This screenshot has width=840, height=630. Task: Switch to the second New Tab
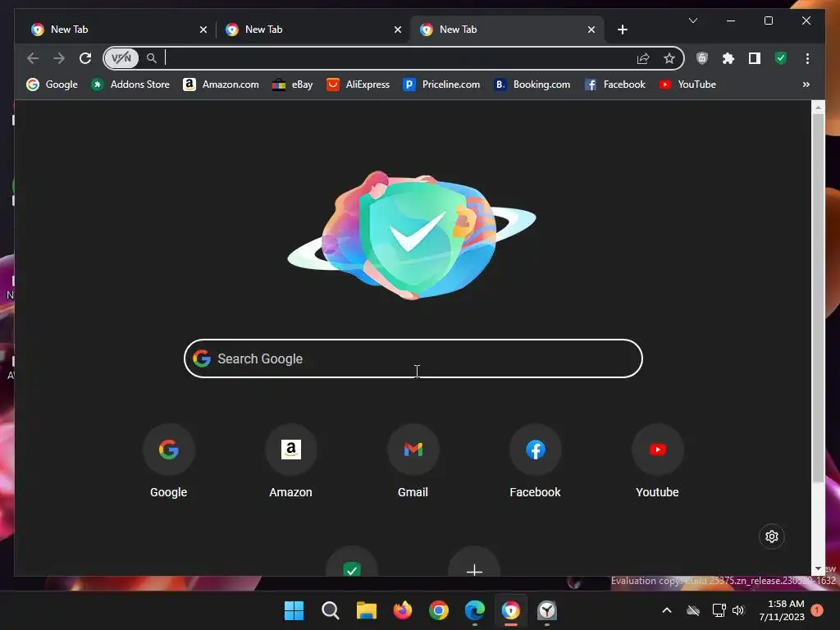click(309, 30)
